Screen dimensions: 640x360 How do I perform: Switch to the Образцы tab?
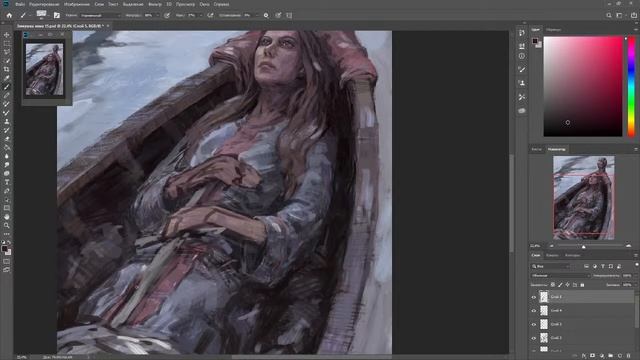553,30
